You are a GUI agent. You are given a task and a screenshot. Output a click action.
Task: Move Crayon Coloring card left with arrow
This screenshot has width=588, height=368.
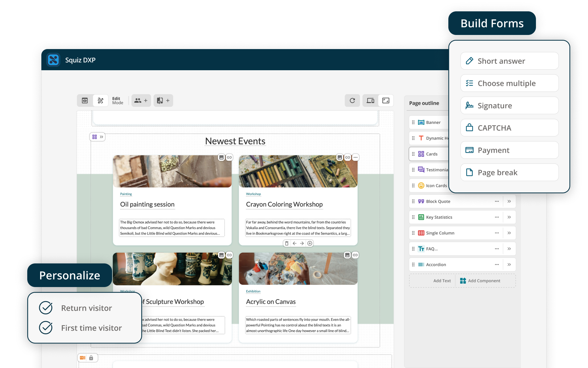pos(295,243)
